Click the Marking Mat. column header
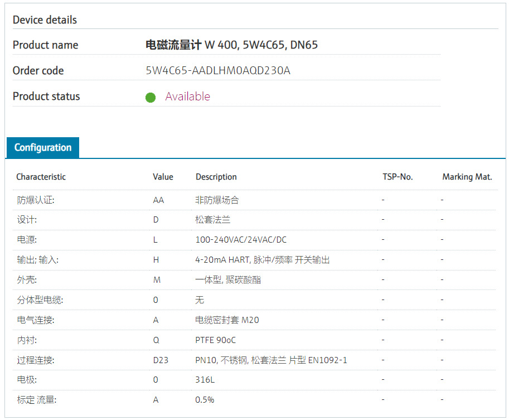509x420 pixels. [x=467, y=177]
